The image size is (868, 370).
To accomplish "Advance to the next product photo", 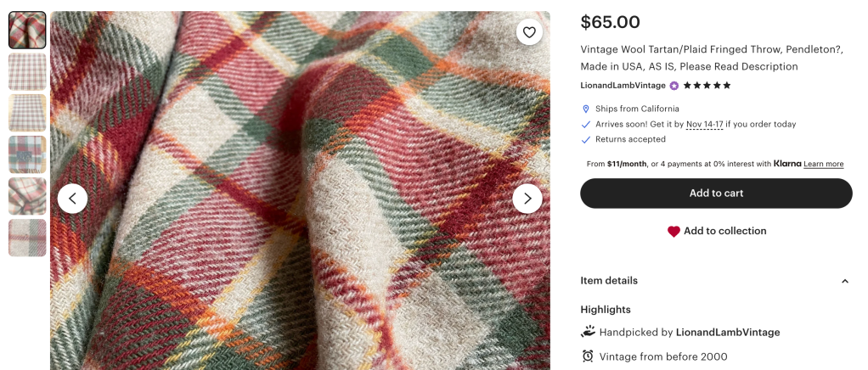I will point(527,199).
